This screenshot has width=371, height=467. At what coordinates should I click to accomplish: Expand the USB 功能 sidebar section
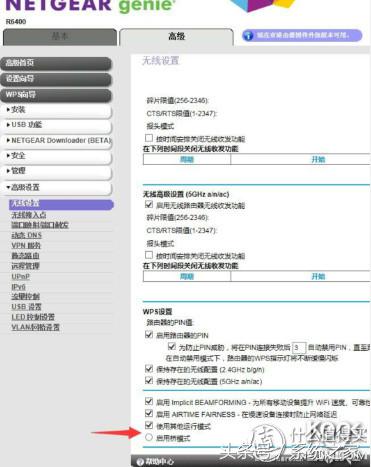56,125
